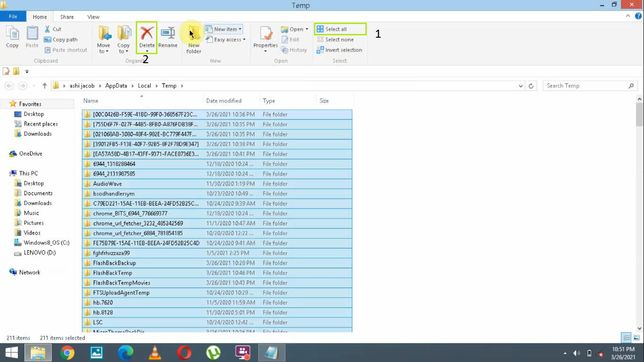Open Properties for the selection
Image resolution: width=644 pixels, height=362 pixels.
pos(265,39)
